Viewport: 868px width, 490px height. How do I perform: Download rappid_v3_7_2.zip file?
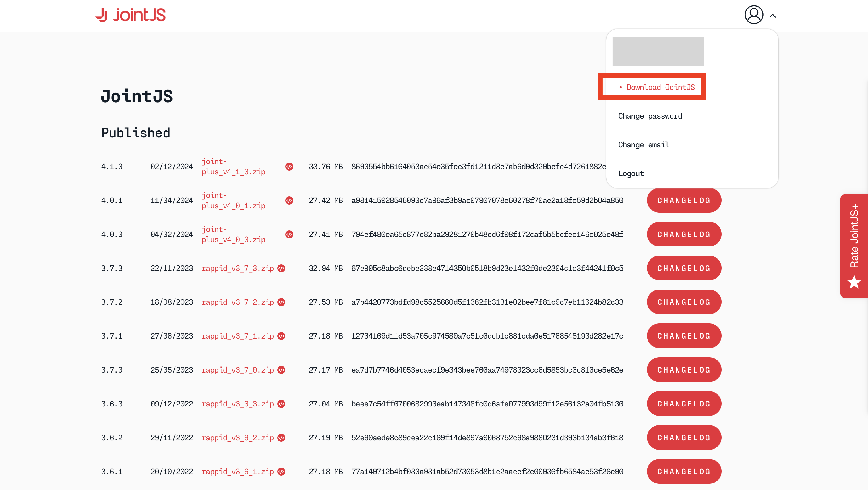[238, 302]
